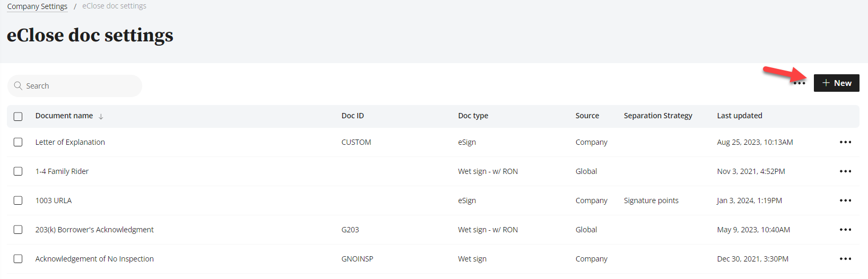Open row actions for Acknowledgement of No Inspection
Screen dimensions: 868x279
845,259
